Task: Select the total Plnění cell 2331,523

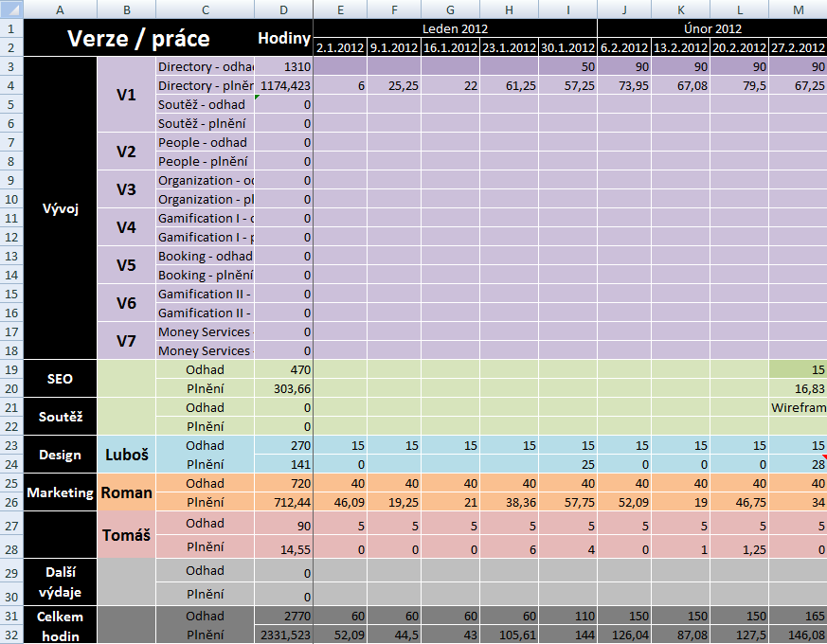Action: [x=284, y=635]
